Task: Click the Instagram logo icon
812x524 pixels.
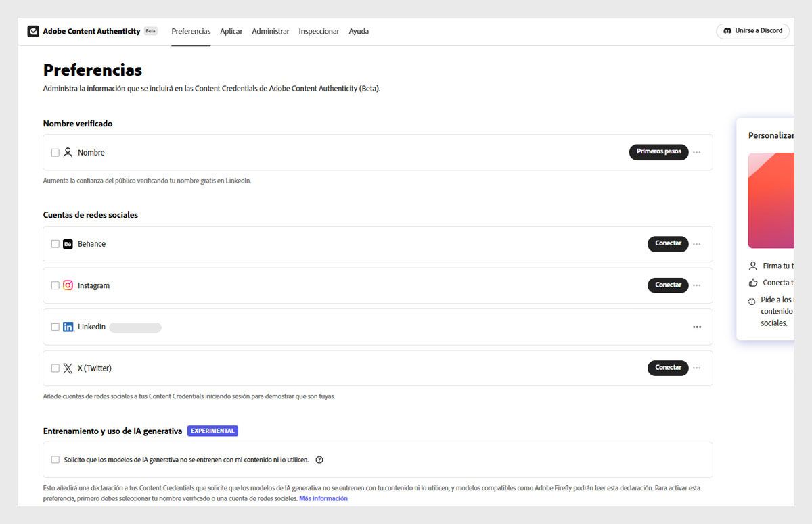Action: tap(68, 285)
